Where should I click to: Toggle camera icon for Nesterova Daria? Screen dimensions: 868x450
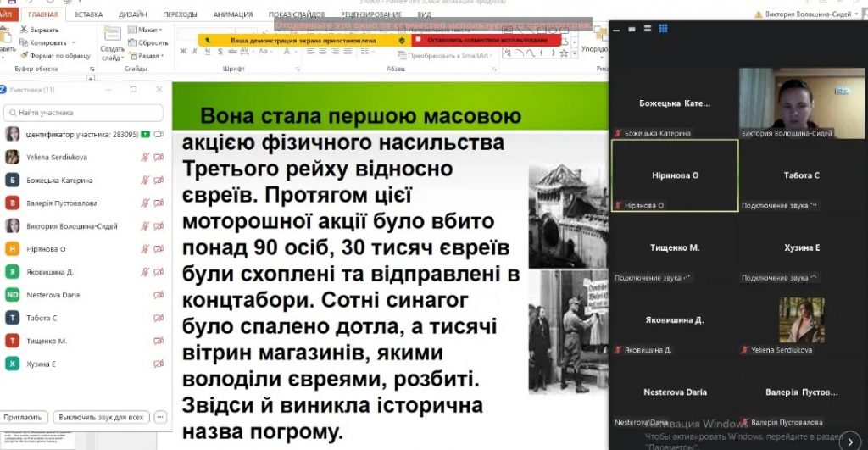(159, 295)
